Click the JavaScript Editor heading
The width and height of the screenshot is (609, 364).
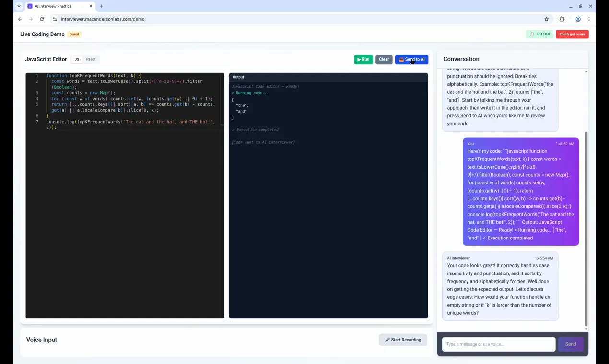[x=46, y=59]
